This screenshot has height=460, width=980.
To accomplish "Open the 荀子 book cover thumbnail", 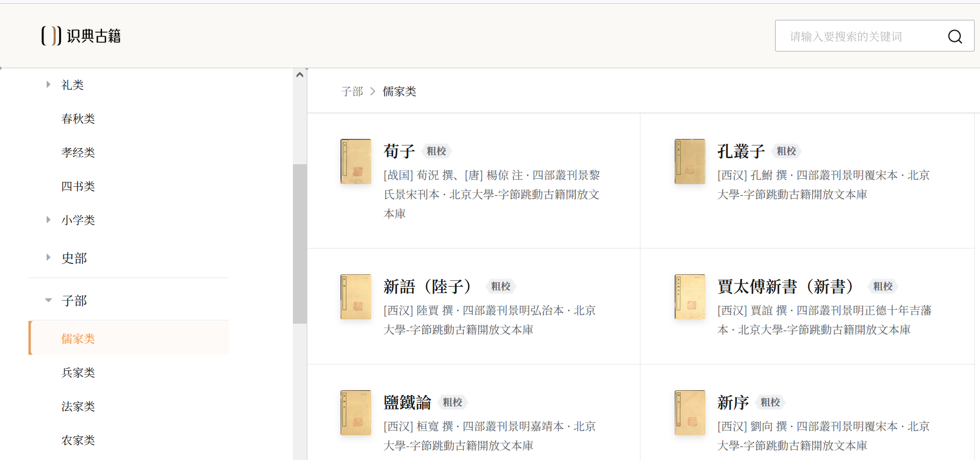I will point(356,162).
